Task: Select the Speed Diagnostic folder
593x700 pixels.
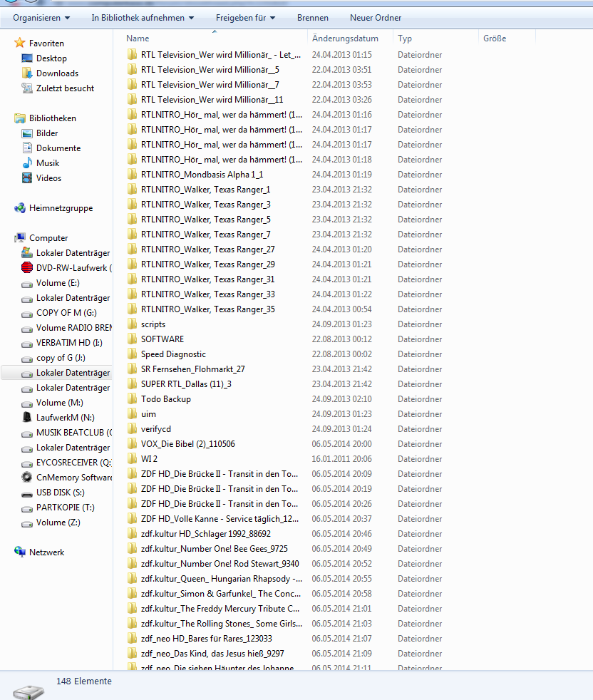Action: tap(173, 354)
